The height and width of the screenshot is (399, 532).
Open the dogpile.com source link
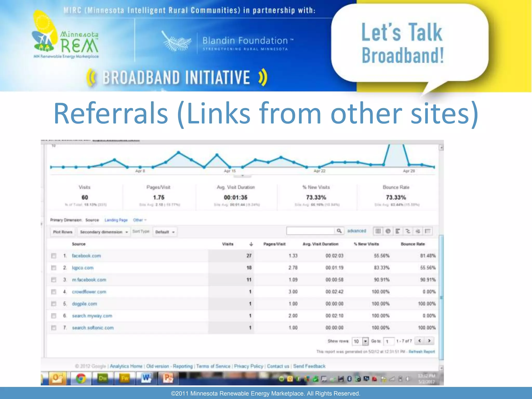coord(84,304)
